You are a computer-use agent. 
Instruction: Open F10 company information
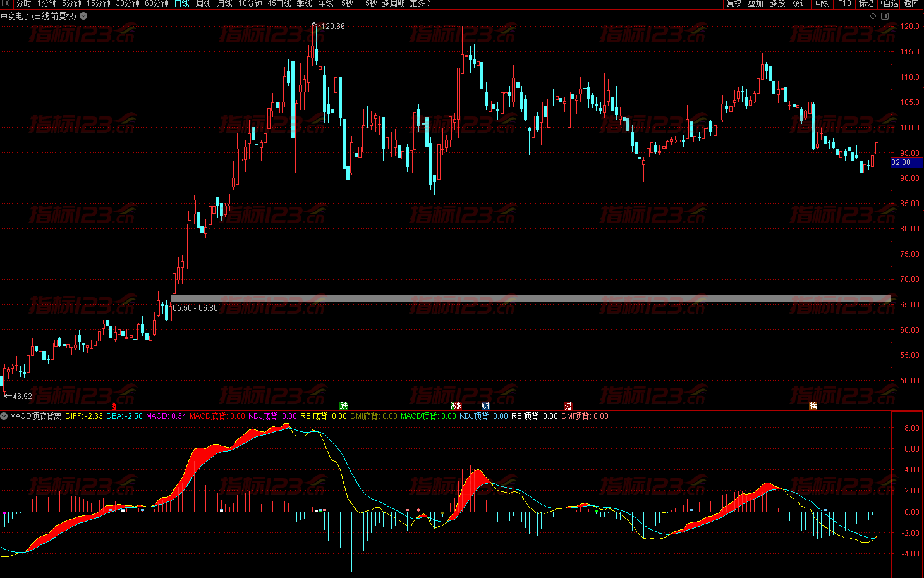click(844, 4)
